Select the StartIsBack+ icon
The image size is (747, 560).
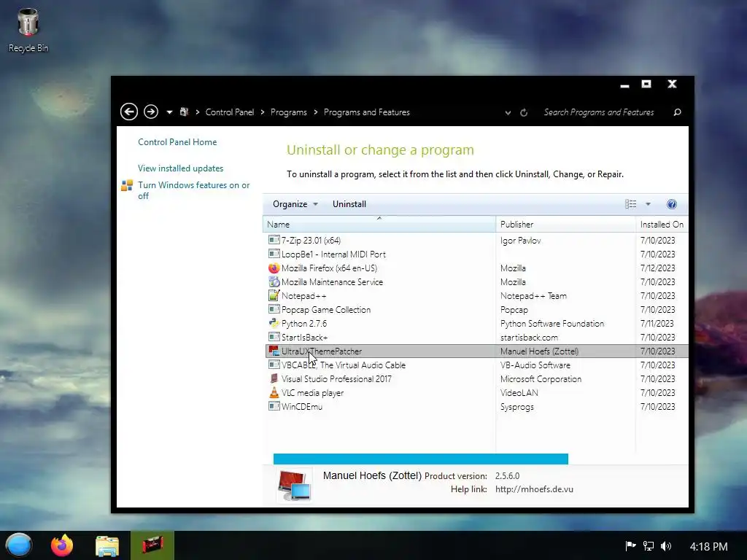pyautogui.click(x=274, y=337)
